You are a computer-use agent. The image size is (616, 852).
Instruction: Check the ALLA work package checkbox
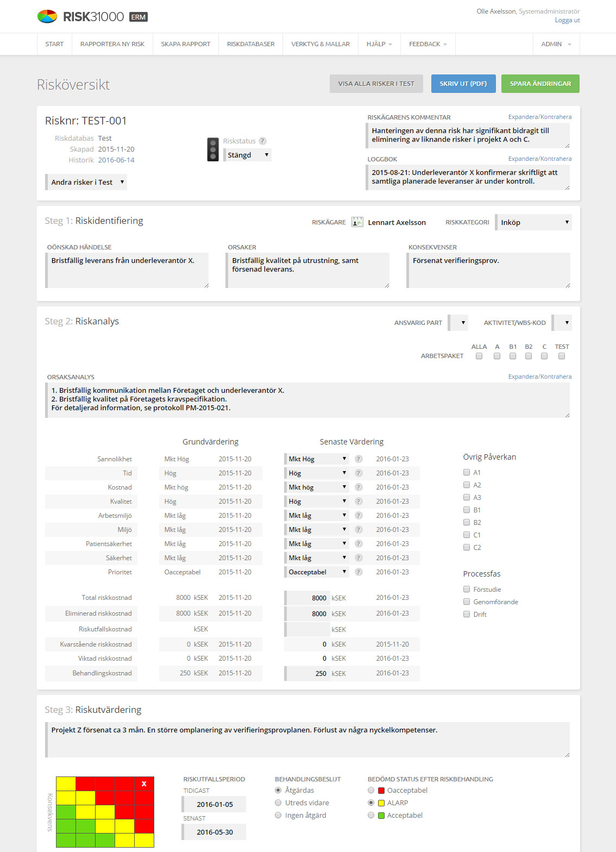(x=479, y=356)
